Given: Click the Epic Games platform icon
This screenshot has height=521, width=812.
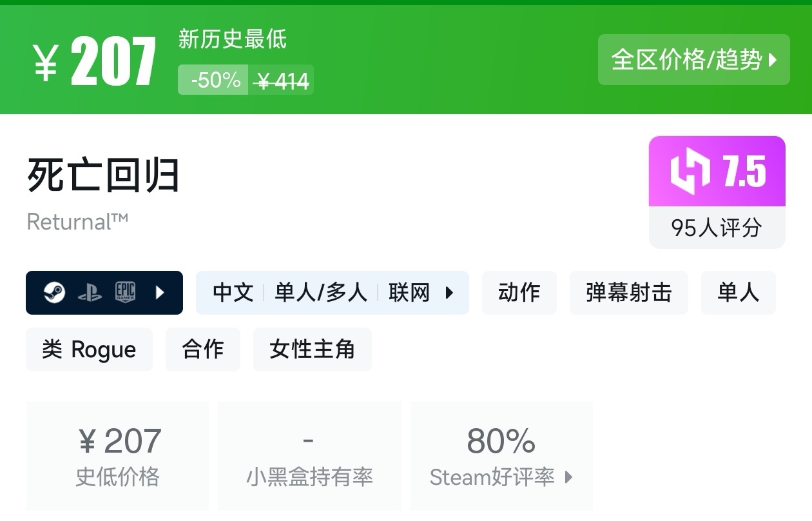Looking at the screenshot, I should (x=125, y=293).
